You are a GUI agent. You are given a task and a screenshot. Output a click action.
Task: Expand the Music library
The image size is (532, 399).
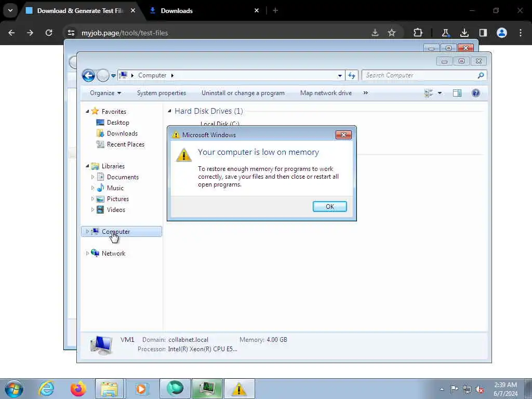(x=92, y=188)
